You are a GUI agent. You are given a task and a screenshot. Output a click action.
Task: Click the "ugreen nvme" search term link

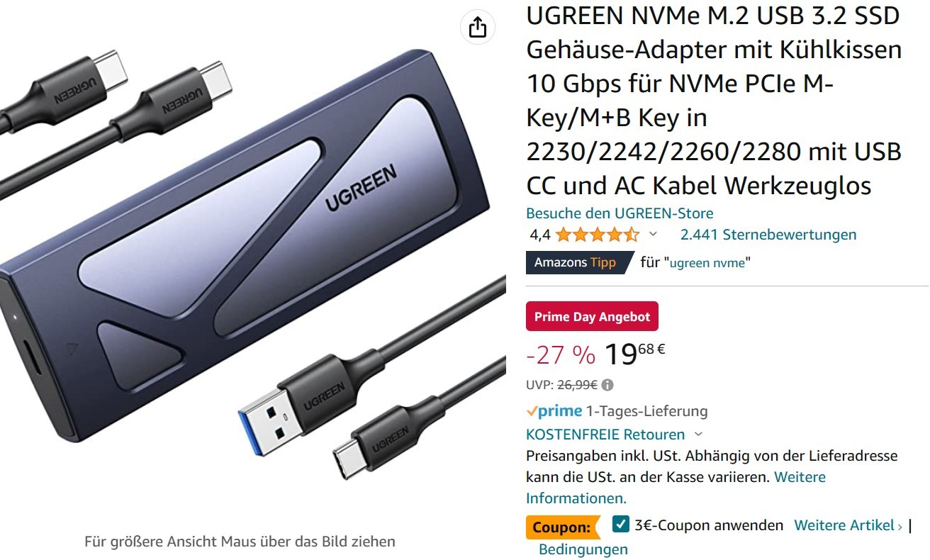coord(707,263)
